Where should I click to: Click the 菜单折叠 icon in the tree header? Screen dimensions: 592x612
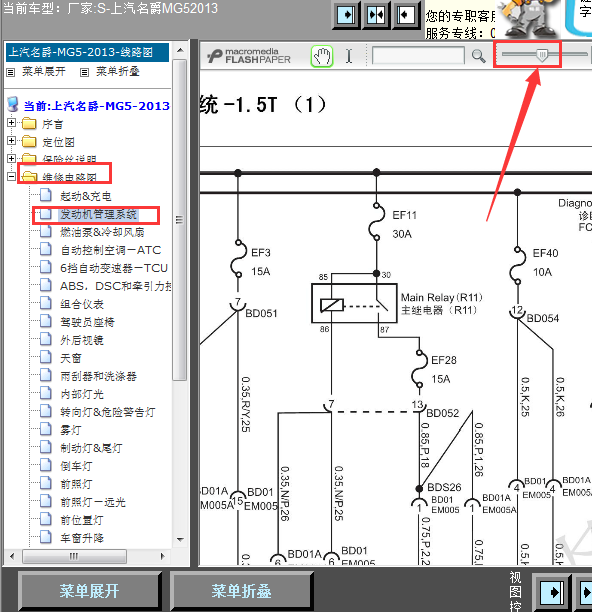[84, 72]
